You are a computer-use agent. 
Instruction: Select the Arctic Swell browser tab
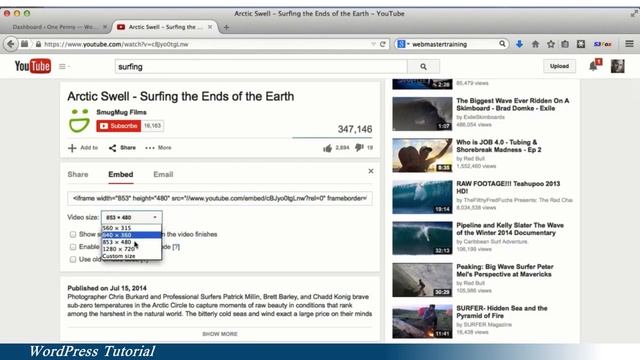(x=165, y=27)
